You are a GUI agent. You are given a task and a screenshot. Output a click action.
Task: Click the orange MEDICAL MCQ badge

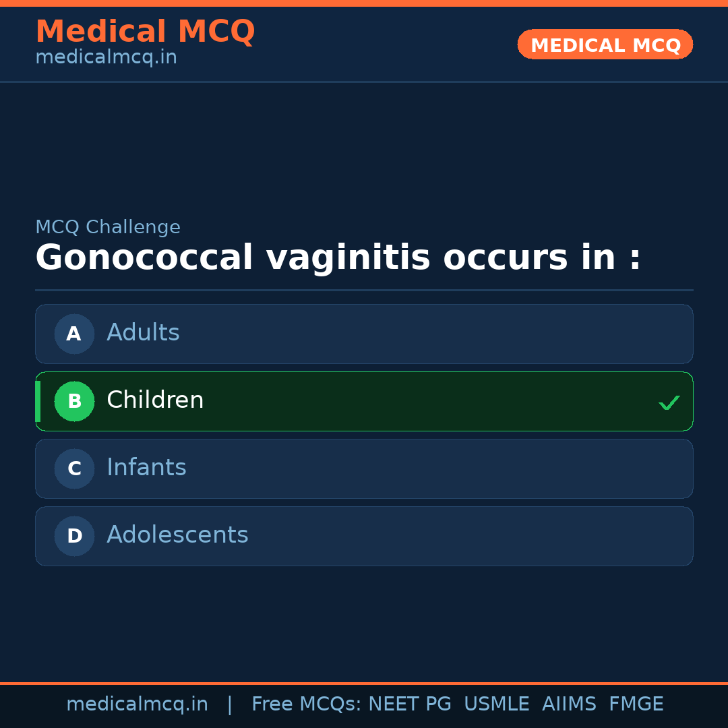click(605, 44)
